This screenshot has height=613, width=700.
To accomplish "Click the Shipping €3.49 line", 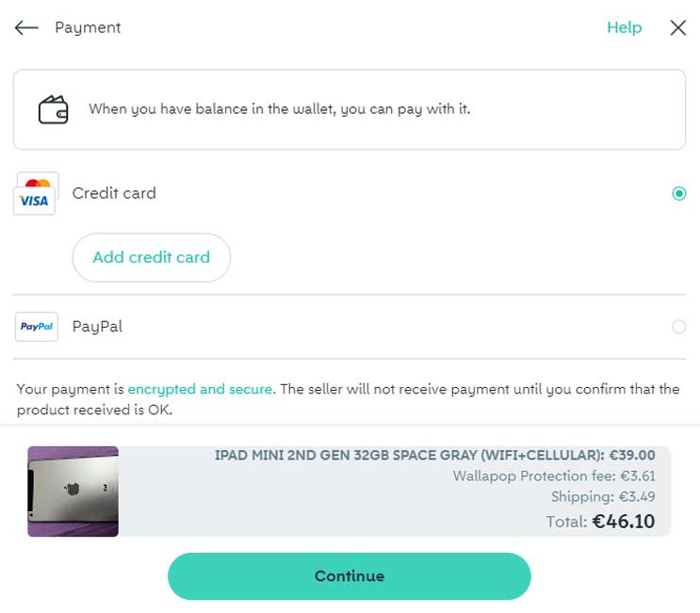I will point(603,496).
